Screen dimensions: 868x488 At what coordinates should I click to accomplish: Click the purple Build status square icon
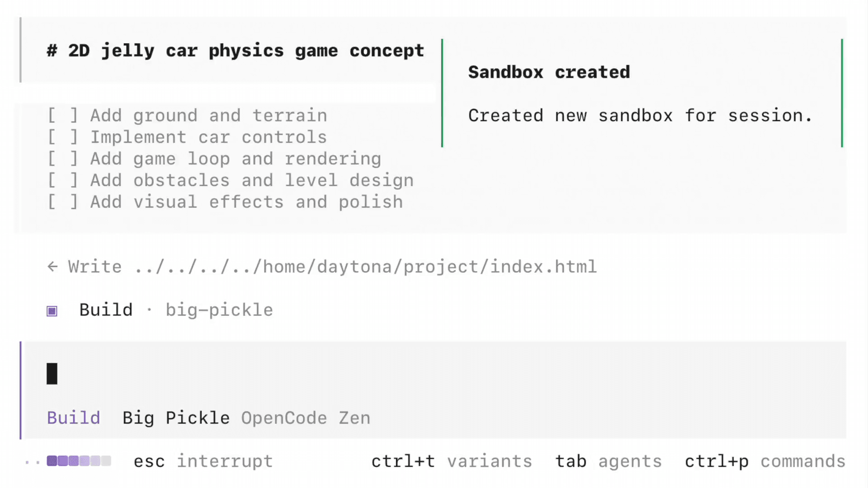[52, 310]
